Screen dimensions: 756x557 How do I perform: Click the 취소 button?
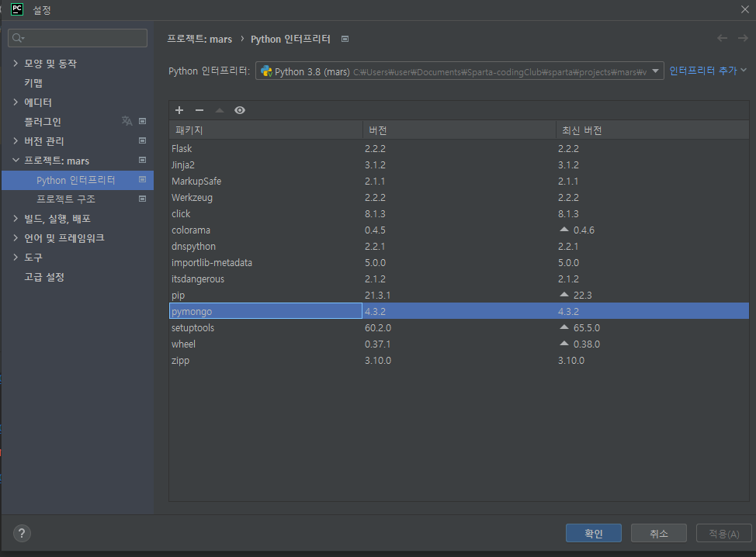click(x=659, y=533)
